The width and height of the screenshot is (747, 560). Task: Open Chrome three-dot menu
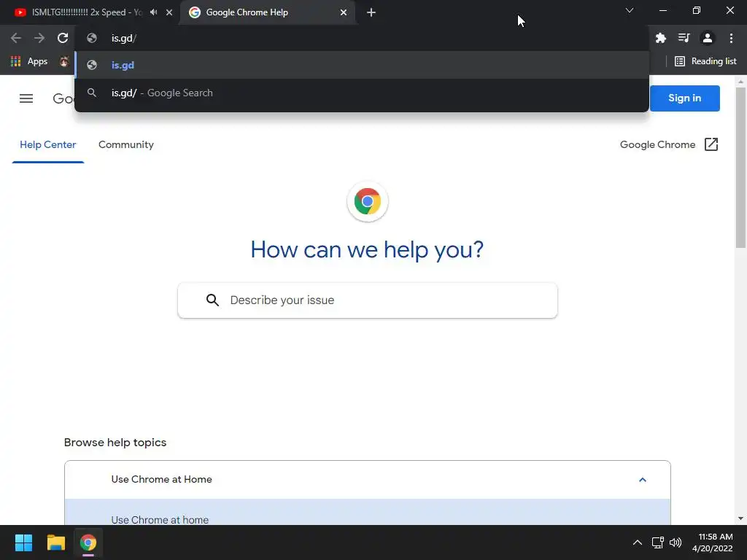pyautogui.click(x=731, y=38)
